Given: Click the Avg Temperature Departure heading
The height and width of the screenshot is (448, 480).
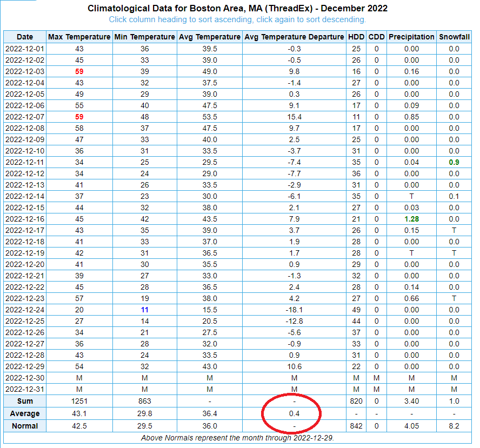Looking at the screenshot, I should [x=294, y=37].
